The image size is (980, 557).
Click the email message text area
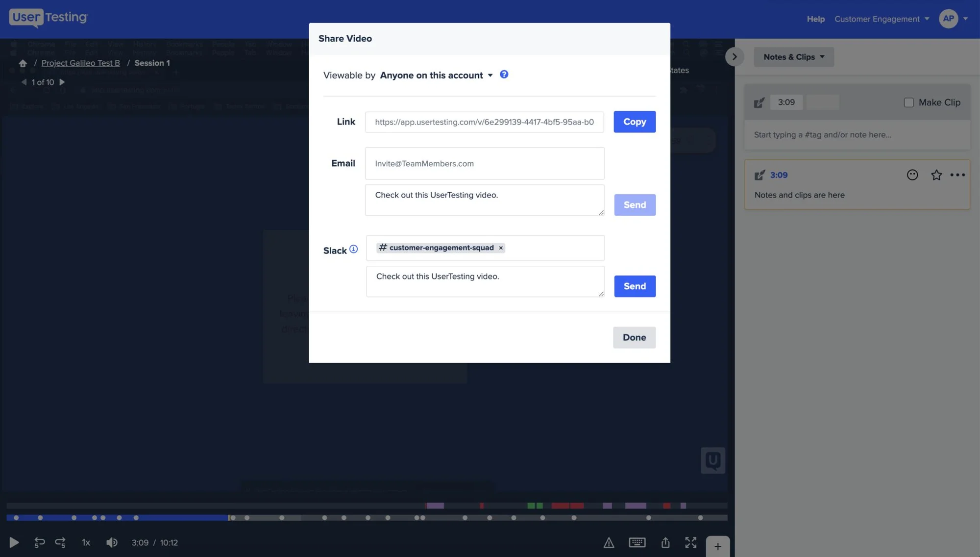pos(485,200)
